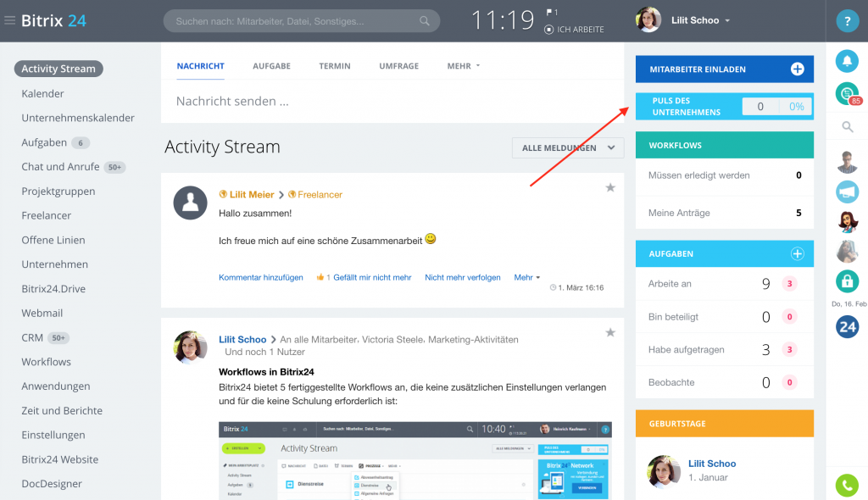868x500 pixels.
Task: Open the Lilit Schoo user menu dropdown
Action: (x=701, y=20)
